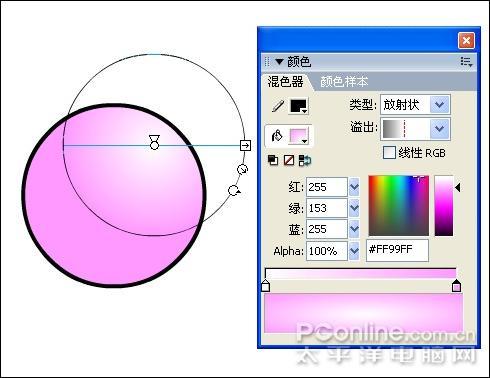Click the no color icon
The width and height of the screenshot is (490, 378).
[289, 160]
